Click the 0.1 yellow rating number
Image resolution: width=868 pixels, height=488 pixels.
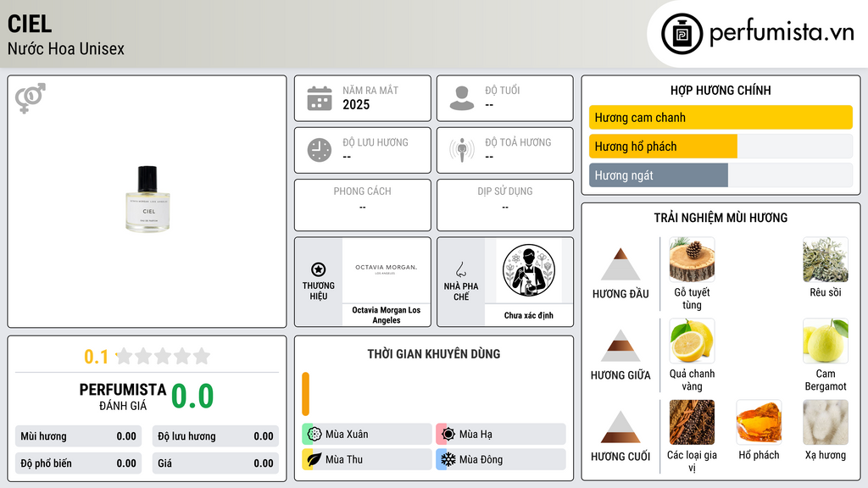click(96, 357)
